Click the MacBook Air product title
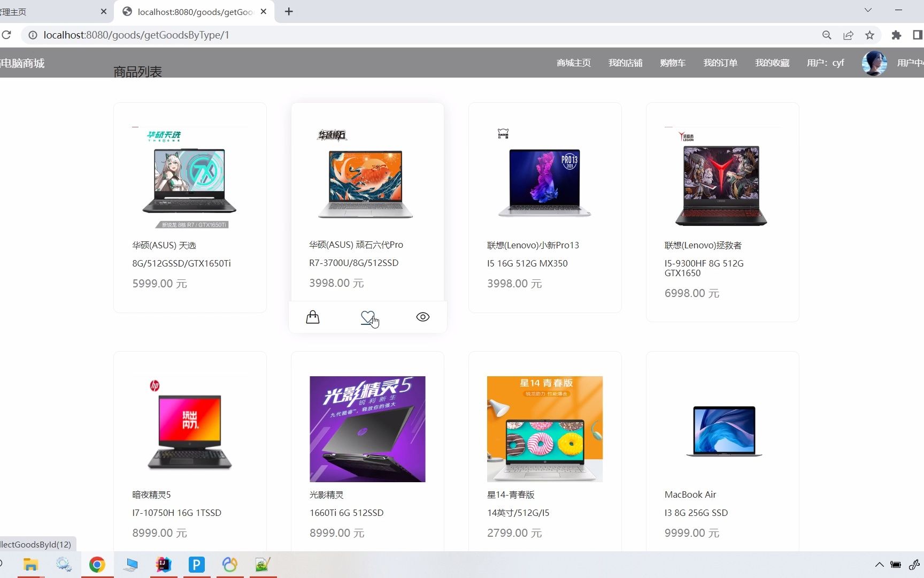Image resolution: width=924 pixels, height=578 pixels. point(690,495)
